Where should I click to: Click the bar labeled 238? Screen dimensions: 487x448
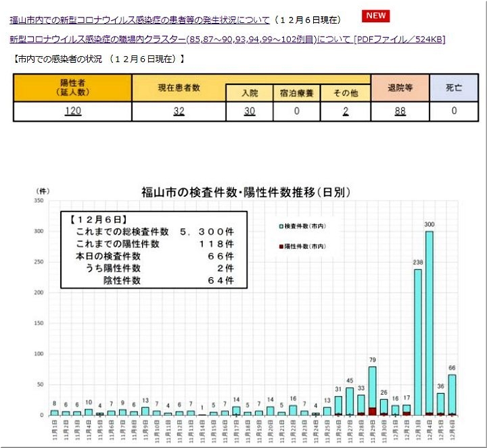[417, 341]
